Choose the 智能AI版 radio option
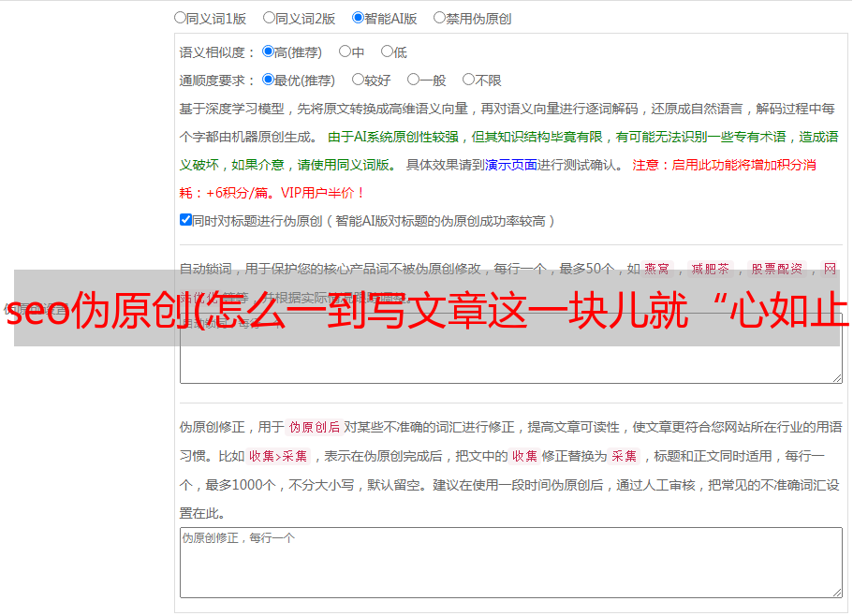The height and width of the screenshot is (616, 853). 358,18
